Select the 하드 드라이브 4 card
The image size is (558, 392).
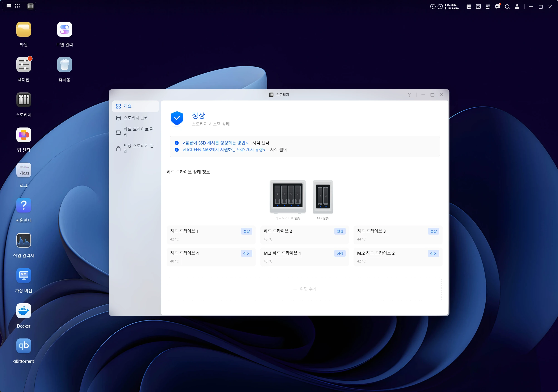[211, 257]
